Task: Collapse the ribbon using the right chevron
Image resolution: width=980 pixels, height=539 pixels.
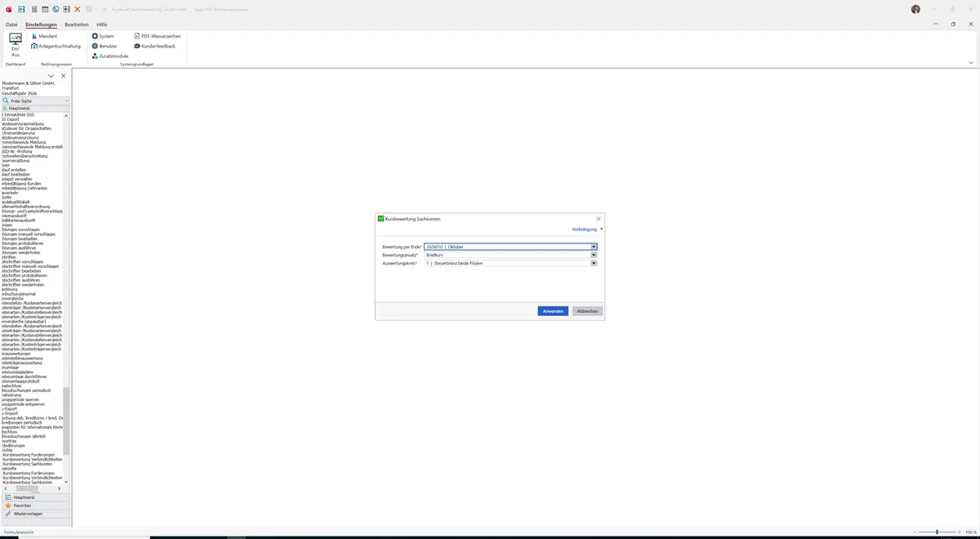Action: (971, 62)
